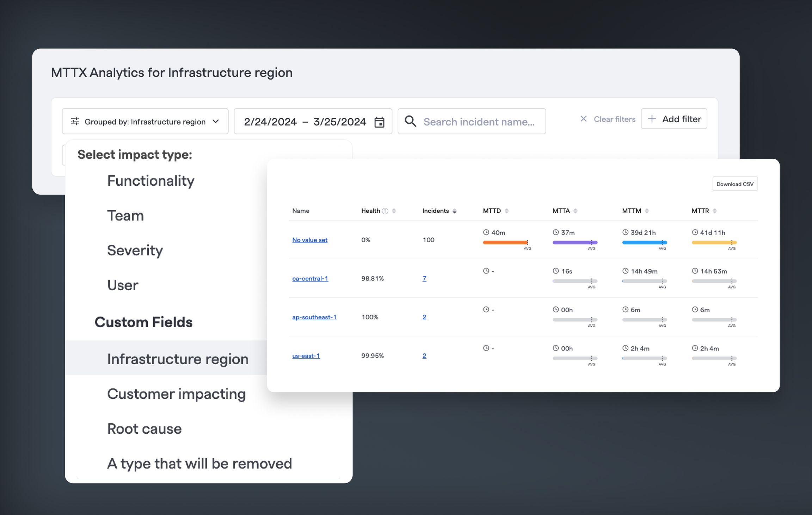This screenshot has width=812, height=515.
Task: Select Functionality impact type
Action: pos(151,181)
